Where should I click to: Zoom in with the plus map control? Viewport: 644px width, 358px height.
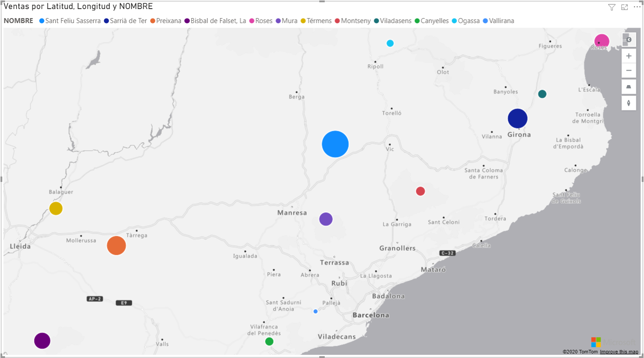(x=629, y=56)
